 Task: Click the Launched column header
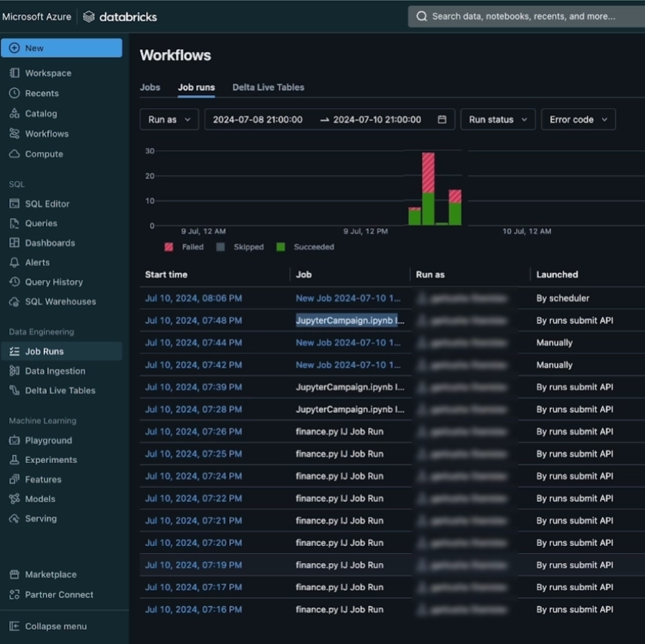(x=557, y=274)
